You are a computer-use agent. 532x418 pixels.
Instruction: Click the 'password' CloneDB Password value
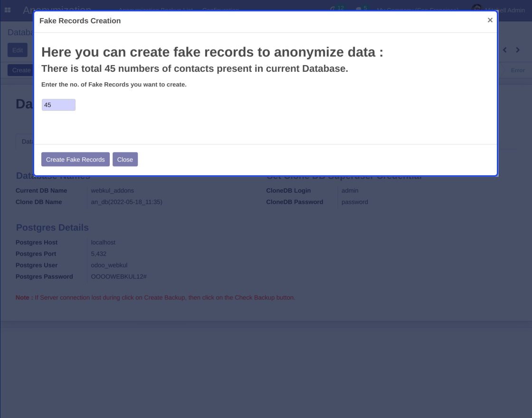point(354,202)
